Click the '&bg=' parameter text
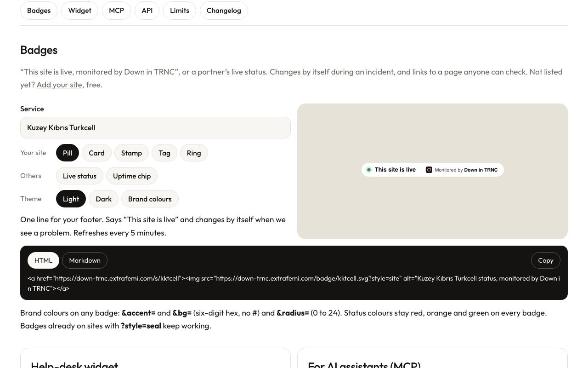 point(182,313)
